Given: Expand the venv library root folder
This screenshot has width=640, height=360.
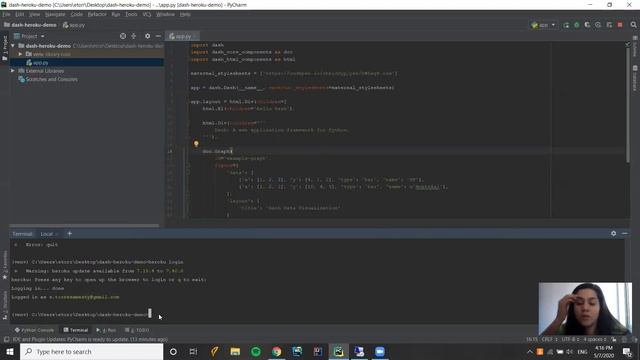Looking at the screenshot, I should click(20, 54).
